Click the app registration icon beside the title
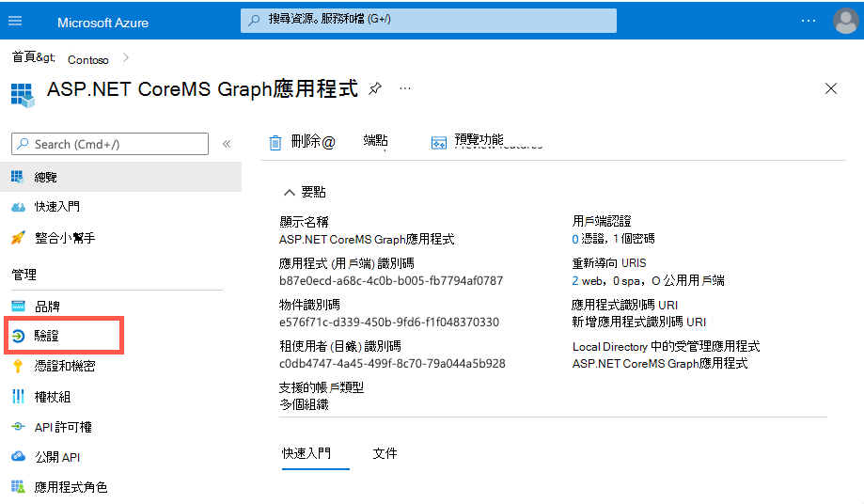Screen dimensions: 864x504 (x=23, y=95)
